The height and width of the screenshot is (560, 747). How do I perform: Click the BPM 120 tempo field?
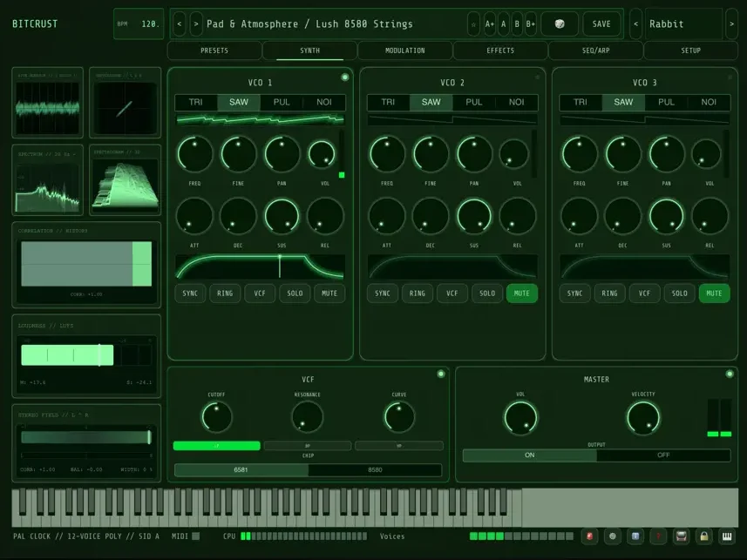(x=139, y=24)
